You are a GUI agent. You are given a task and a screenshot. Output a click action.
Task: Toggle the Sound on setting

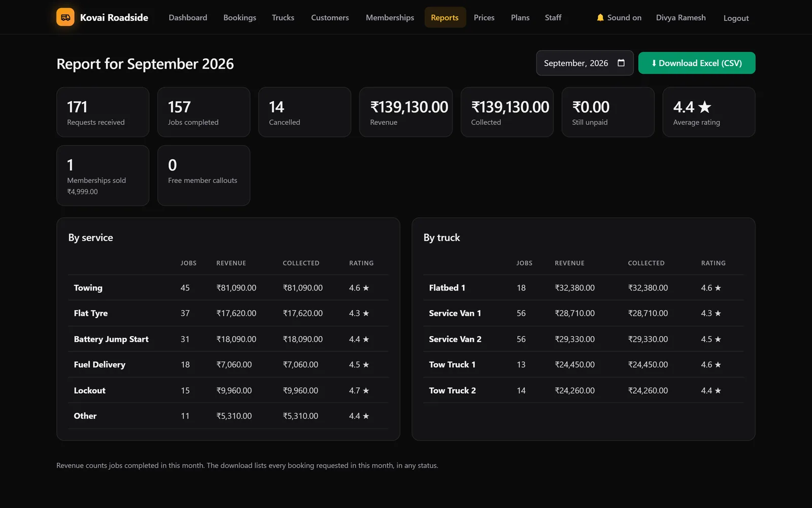(619, 17)
